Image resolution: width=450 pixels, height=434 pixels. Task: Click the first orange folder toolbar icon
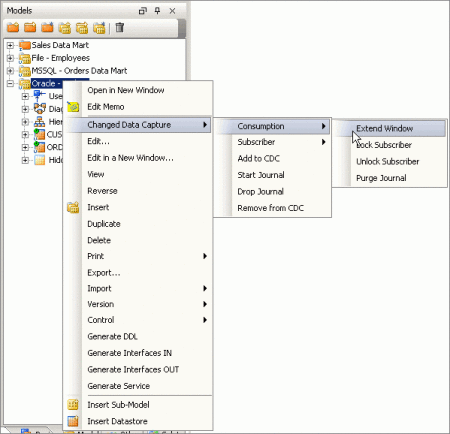pos(13,27)
